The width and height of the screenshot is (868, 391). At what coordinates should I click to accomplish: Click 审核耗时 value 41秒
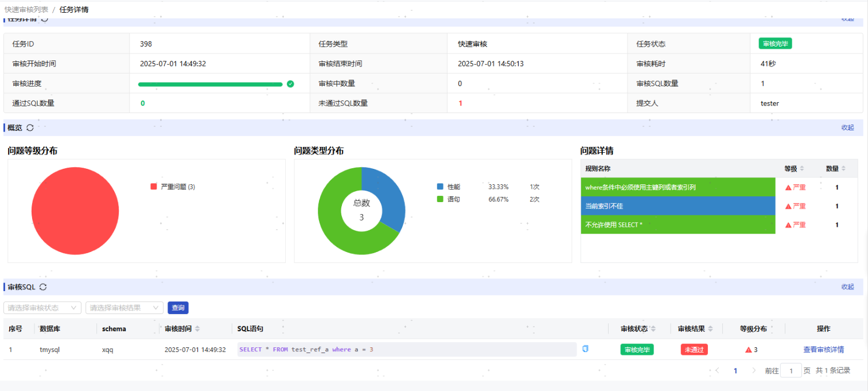[768, 64]
